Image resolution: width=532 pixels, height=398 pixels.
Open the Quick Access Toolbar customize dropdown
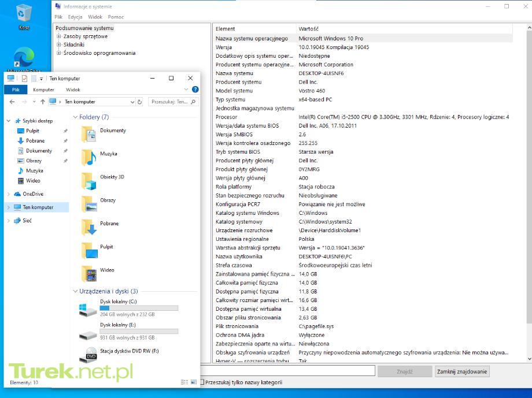point(41,79)
